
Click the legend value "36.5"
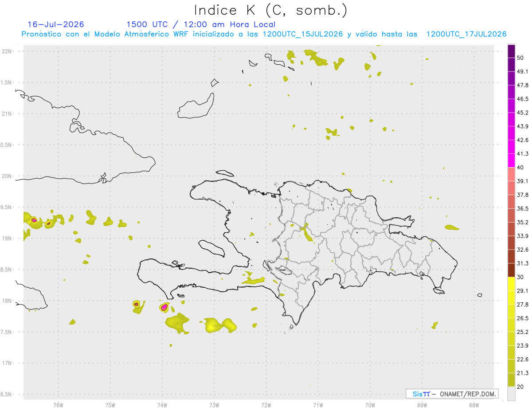[523, 208]
